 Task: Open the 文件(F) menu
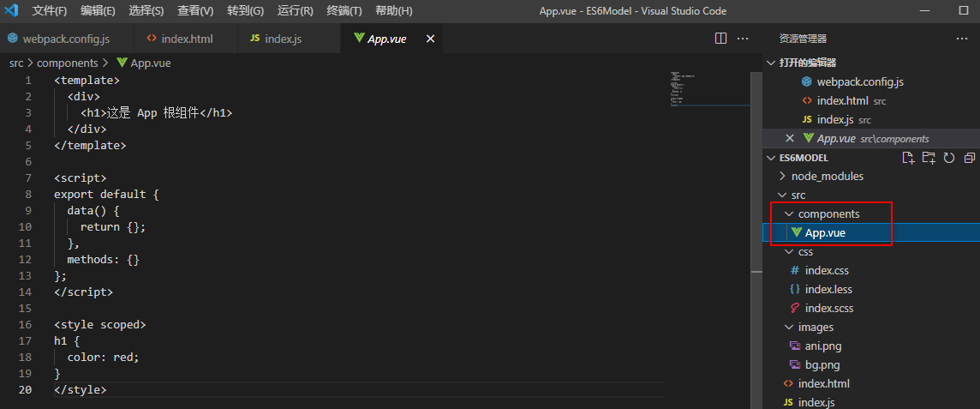pos(50,11)
